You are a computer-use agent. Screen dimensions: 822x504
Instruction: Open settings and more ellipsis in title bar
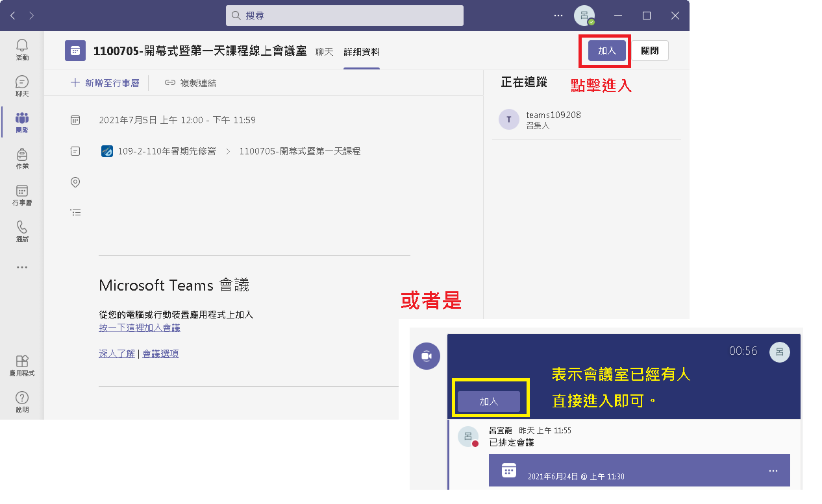click(558, 16)
